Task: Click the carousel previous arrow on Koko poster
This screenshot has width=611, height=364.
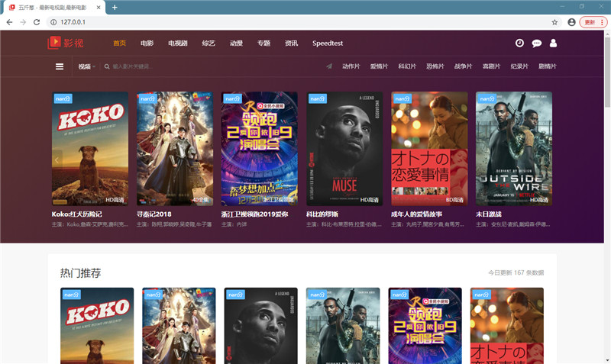Action: (57, 160)
